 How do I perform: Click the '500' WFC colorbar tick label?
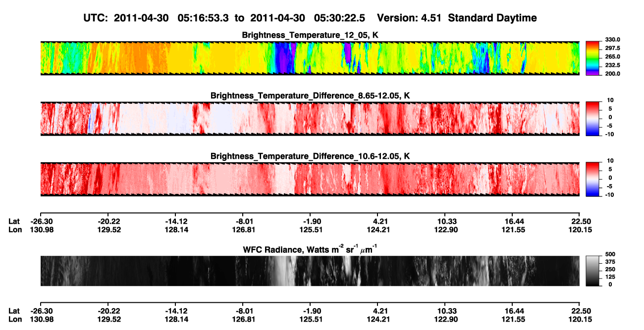611,254
